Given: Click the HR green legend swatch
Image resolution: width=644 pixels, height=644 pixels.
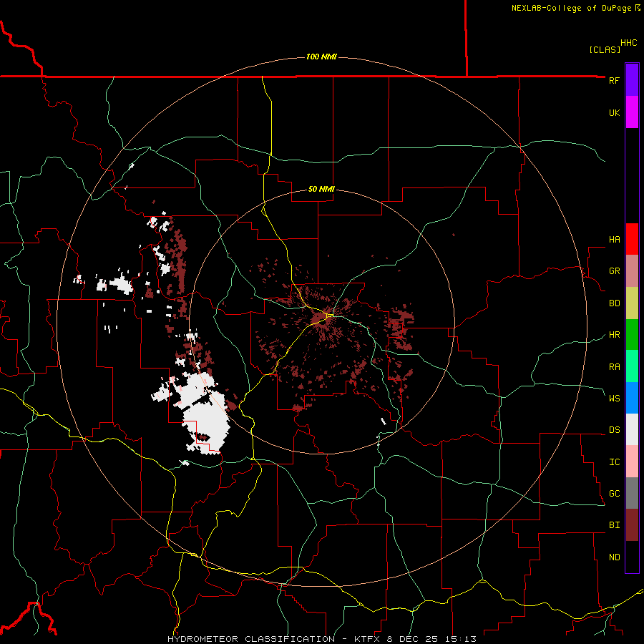Looking at the screenshot, I should 632,335.
